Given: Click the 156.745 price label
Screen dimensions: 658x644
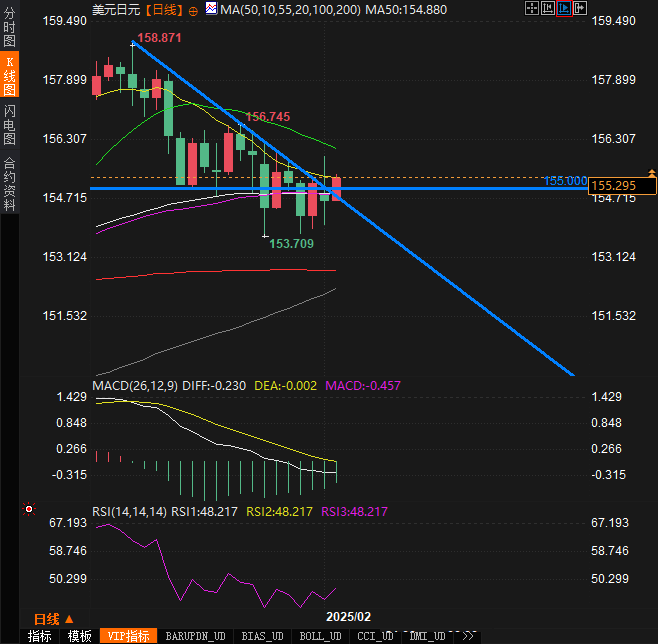Looking at the screenshot, I should coord(268,116).
